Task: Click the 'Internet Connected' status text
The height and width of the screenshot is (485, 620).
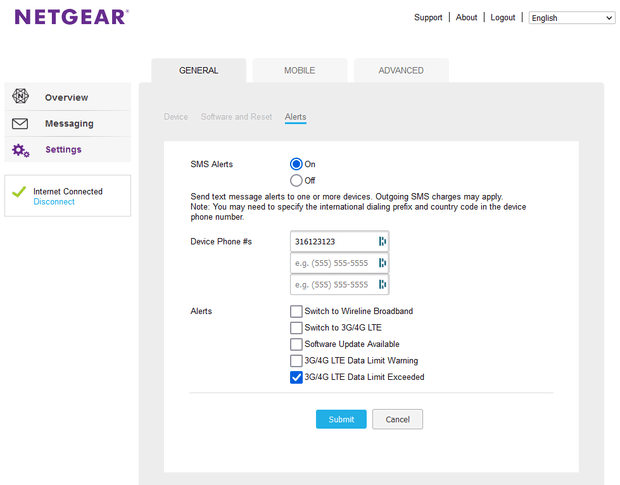Action: [68, 191]
